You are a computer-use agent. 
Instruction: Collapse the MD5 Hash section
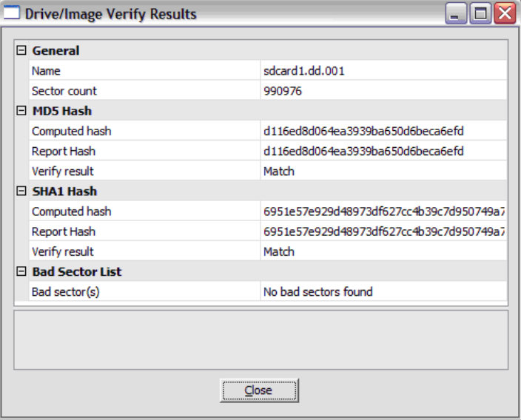[x=21, y=111]
